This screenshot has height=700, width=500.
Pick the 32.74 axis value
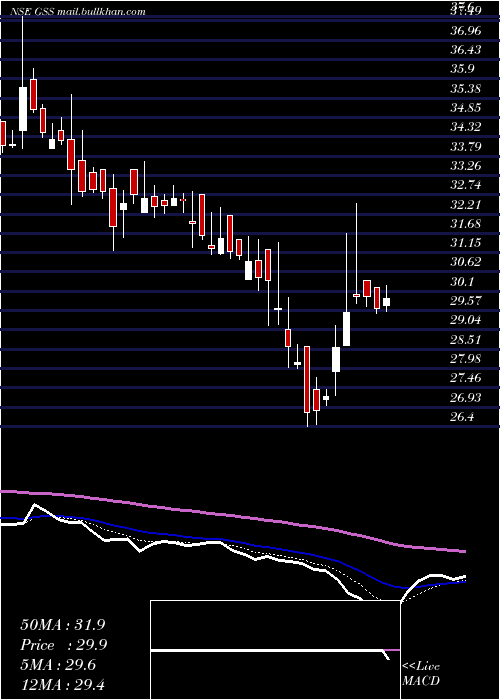coord(466,185)
